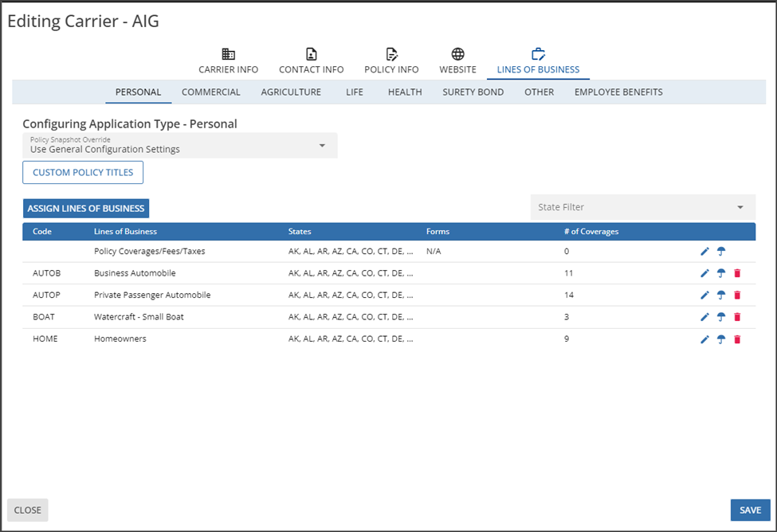Click umbrella icon for Private Passenger Automobile
The image size is (777, 532).
tap(721, 295)
